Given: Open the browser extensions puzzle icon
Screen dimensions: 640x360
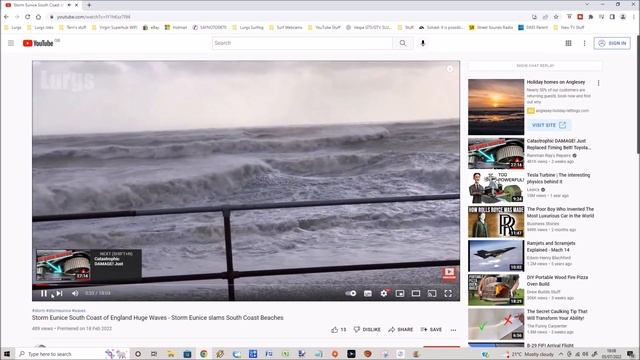Looking at the screenshot, I should 591,17.
